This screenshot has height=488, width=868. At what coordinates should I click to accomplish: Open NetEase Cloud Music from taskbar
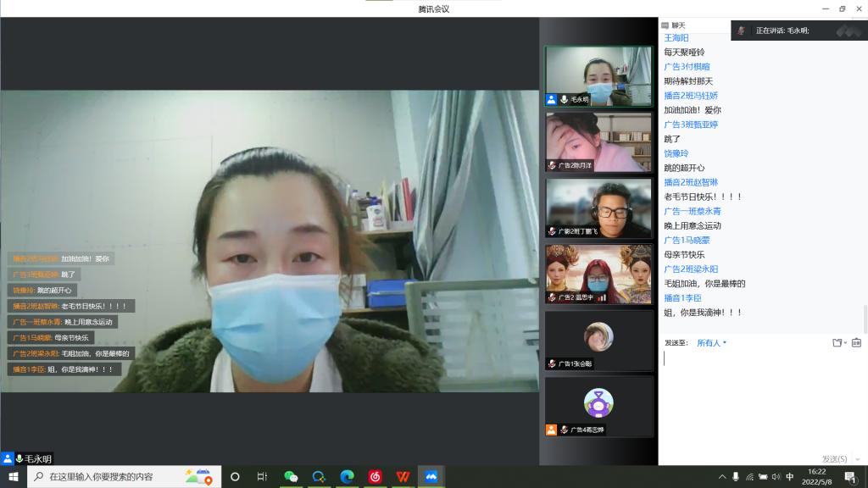tap(375, 476)
